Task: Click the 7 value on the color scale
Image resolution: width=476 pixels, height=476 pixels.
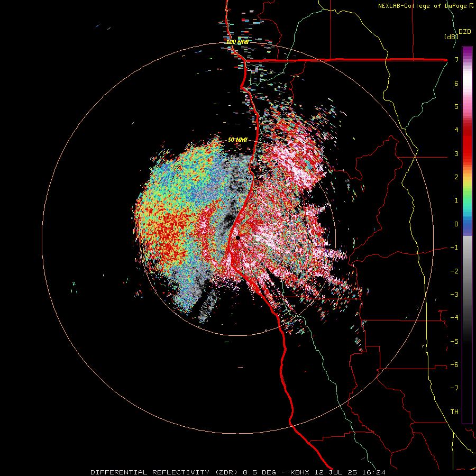Action: (456, 59)
